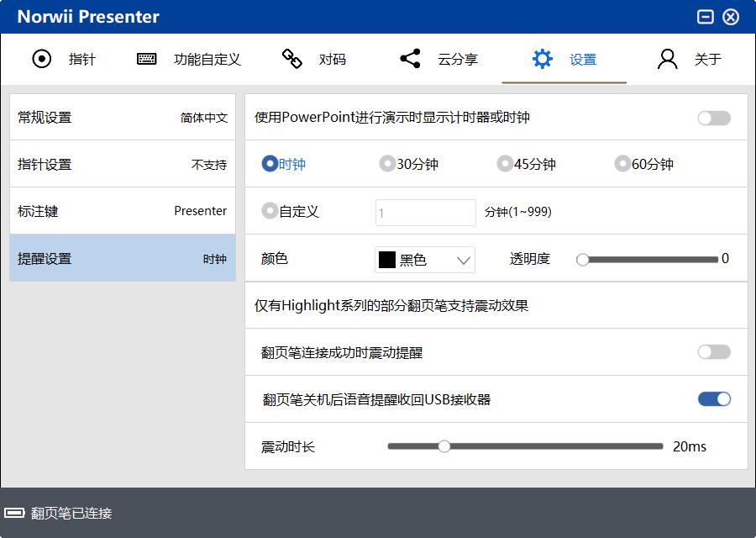
Task: Click the blue settings gear icon
Action: (543, 59)
